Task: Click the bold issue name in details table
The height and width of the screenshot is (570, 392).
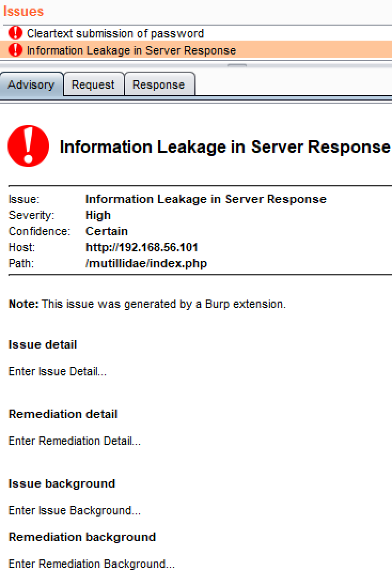Action: point(206,199)
